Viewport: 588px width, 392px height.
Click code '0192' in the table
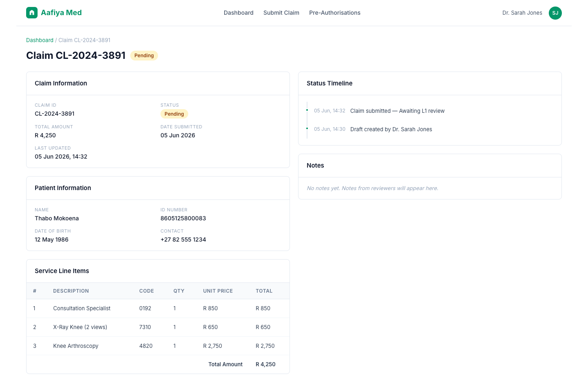pyautogui.click(x=145, y=308)
